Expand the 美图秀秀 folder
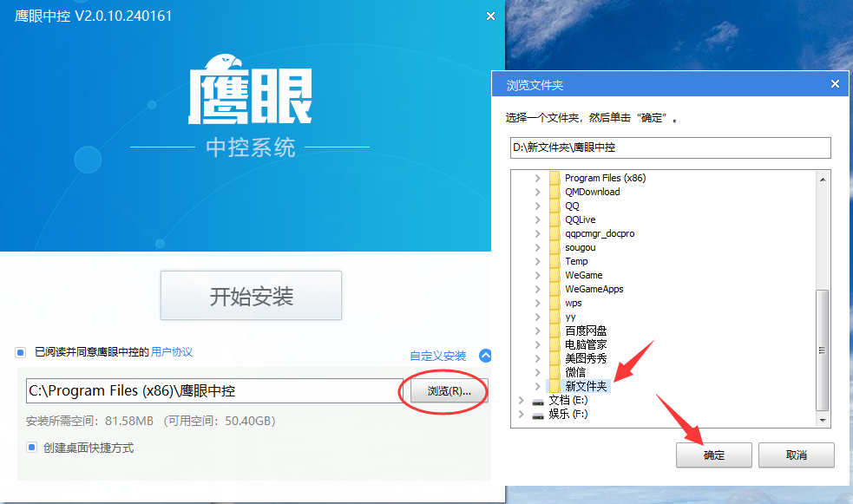The image size is (853, 504). point(537,358)
